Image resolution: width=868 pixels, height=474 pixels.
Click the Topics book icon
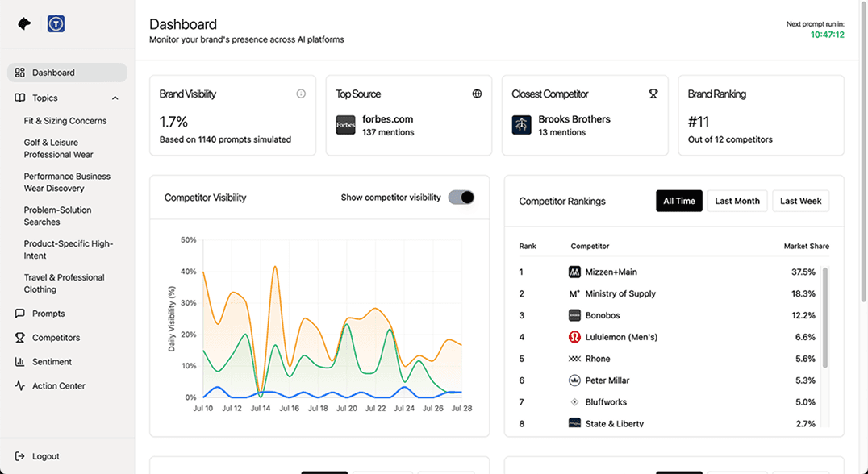tap(20, 98)
